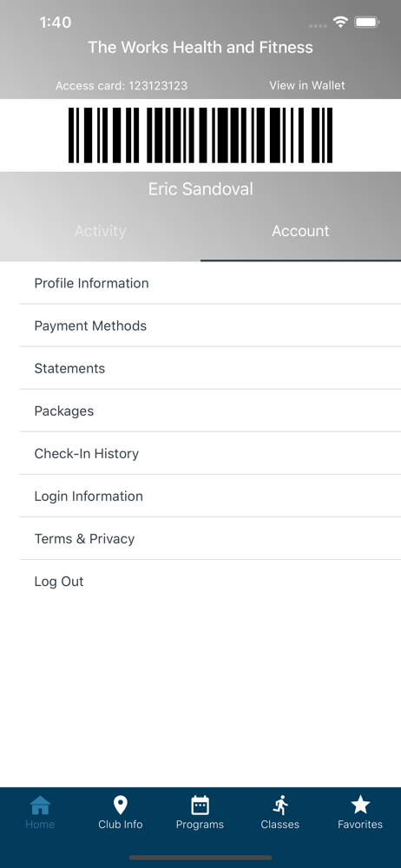Tap the access card barcode
The height and width of the screenshot is (868, 401).
click(x=200, y=135)
